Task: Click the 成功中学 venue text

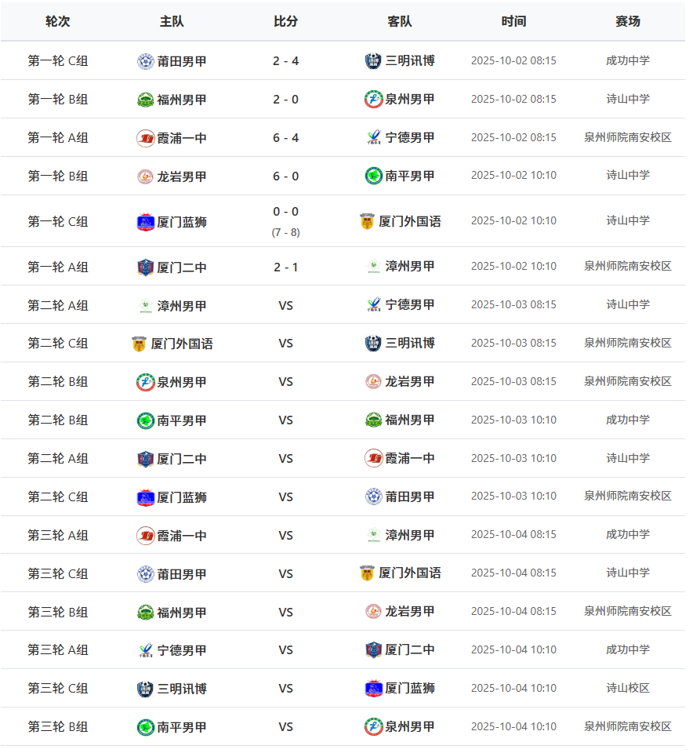Action: pos(627,60)
